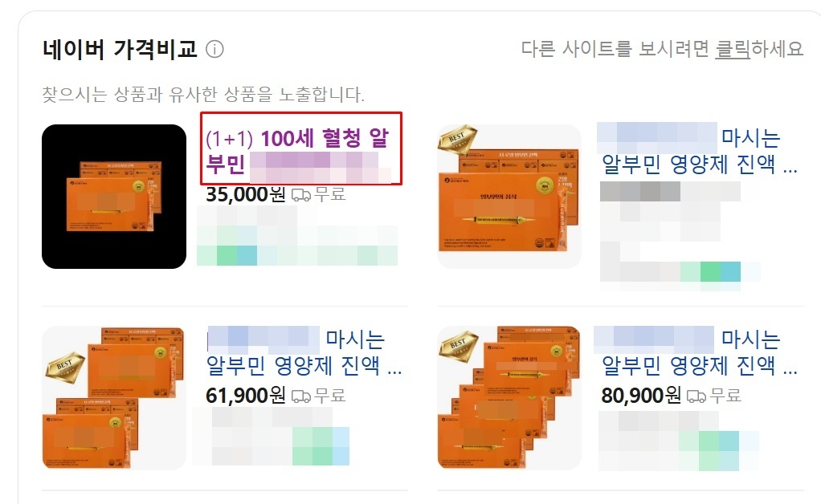Click the delivery truck icon next to 80,900원
The image size is (821, 504).
(696, 396)
